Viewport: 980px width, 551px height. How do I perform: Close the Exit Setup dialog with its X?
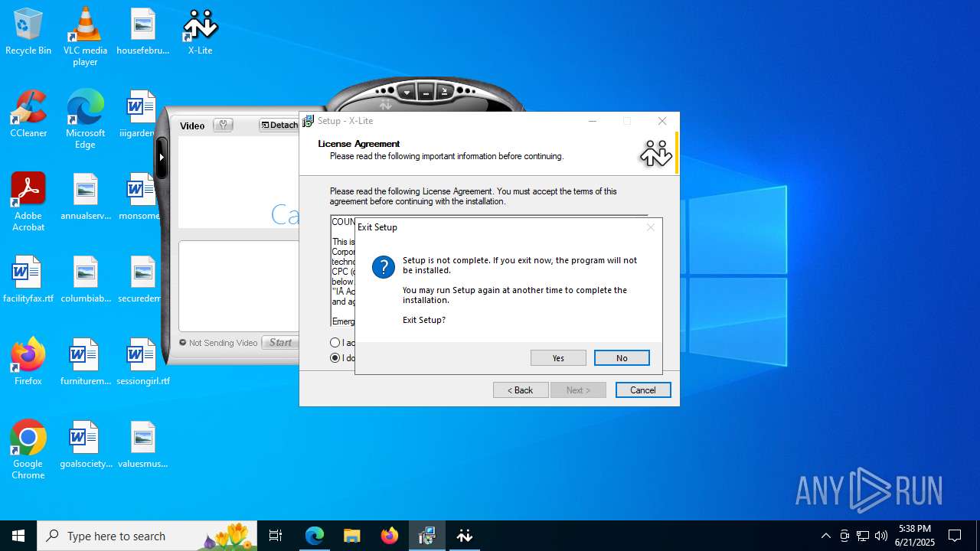(x=651, y=227)
